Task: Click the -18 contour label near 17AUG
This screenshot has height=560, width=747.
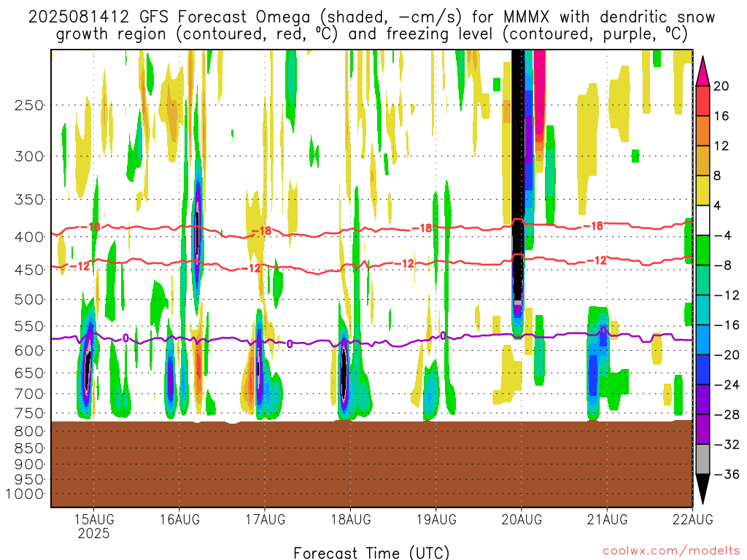Action: pos(262,231)
